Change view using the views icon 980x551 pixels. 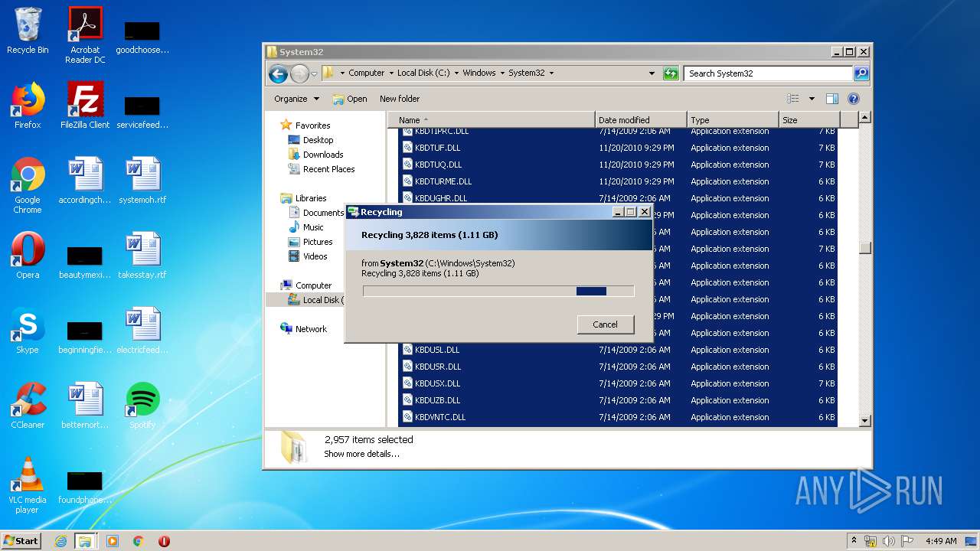click(793, 99)
